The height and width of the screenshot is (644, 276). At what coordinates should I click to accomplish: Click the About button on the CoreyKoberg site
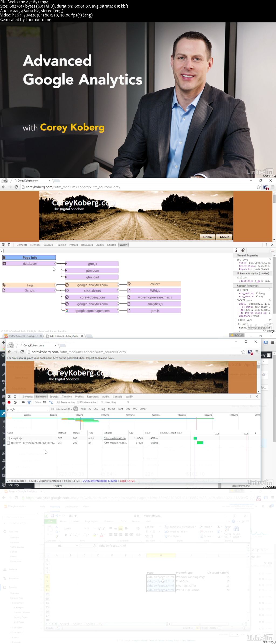tap(224, 237)
